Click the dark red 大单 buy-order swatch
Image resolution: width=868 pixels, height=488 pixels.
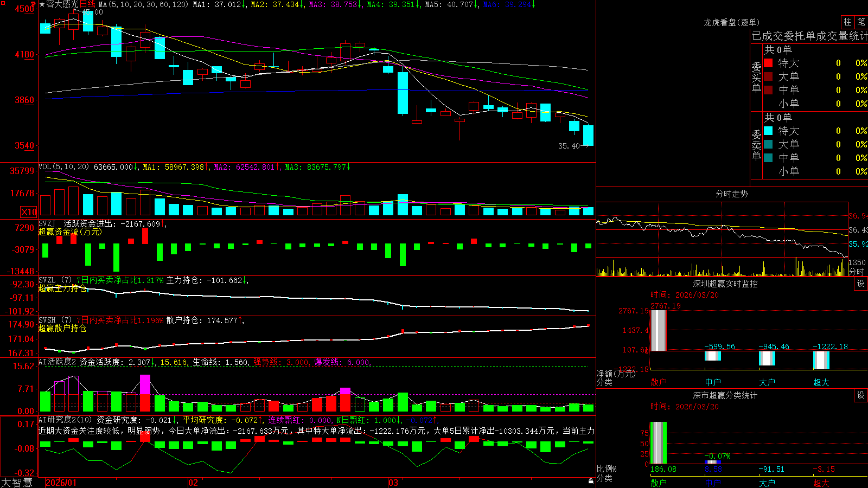(768, 76)
